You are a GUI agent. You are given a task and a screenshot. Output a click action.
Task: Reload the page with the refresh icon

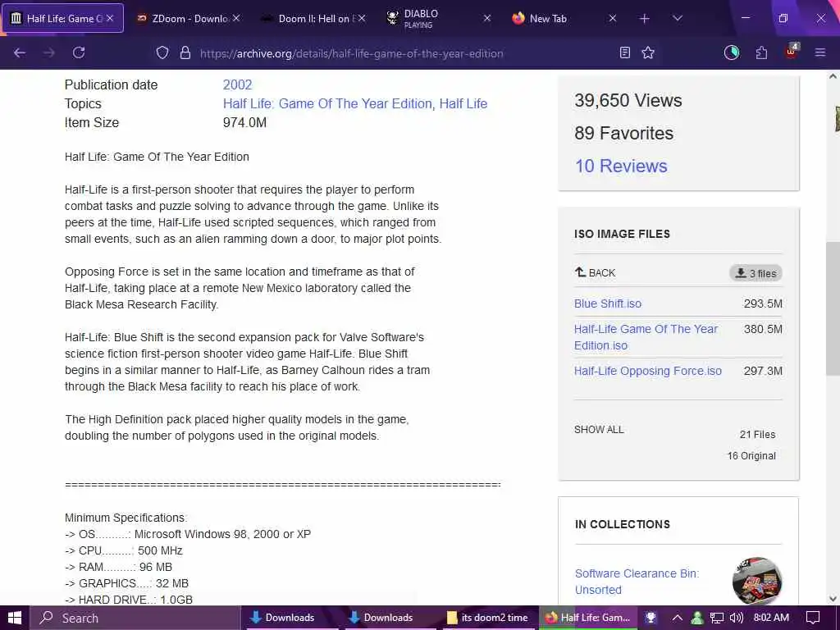point(79,52)
